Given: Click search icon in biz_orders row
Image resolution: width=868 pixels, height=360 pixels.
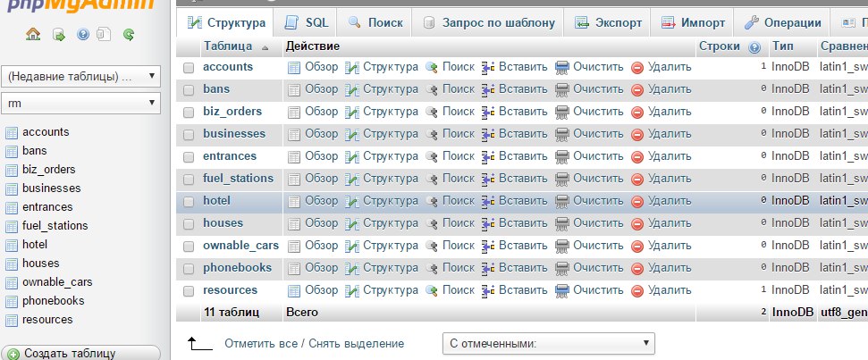Looking at the screenshot, I should point(432,112).
